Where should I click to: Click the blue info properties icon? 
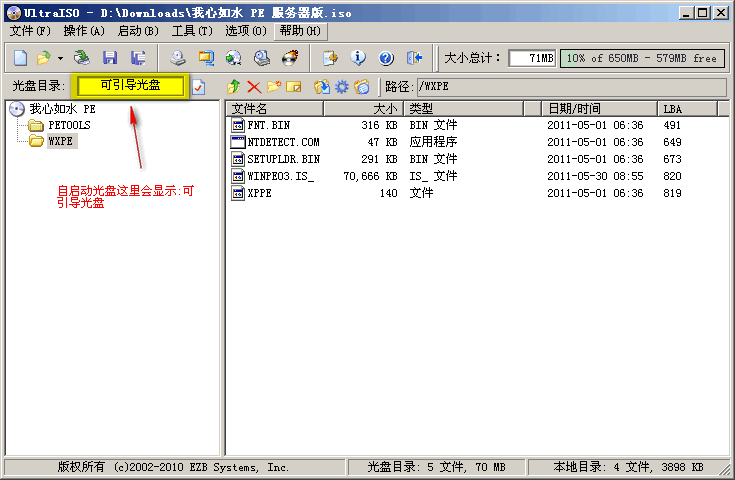pyautogui.click(x=358, y=58)
